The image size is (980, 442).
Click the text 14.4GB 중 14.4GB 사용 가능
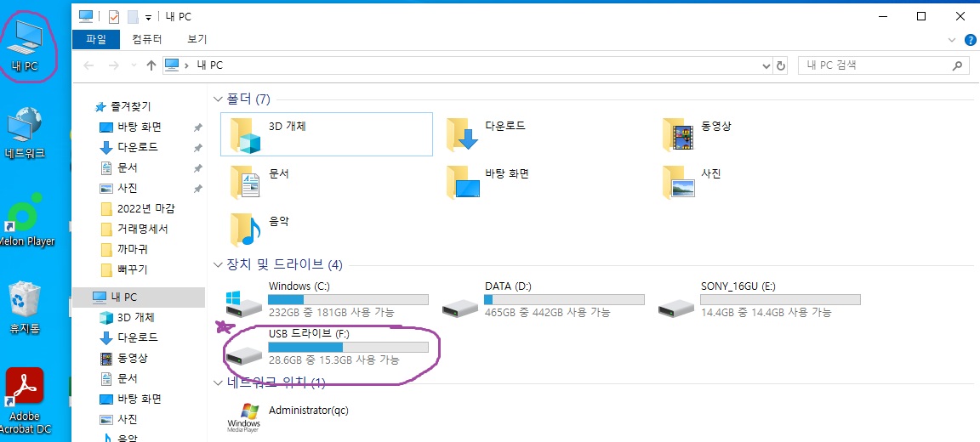766,312
